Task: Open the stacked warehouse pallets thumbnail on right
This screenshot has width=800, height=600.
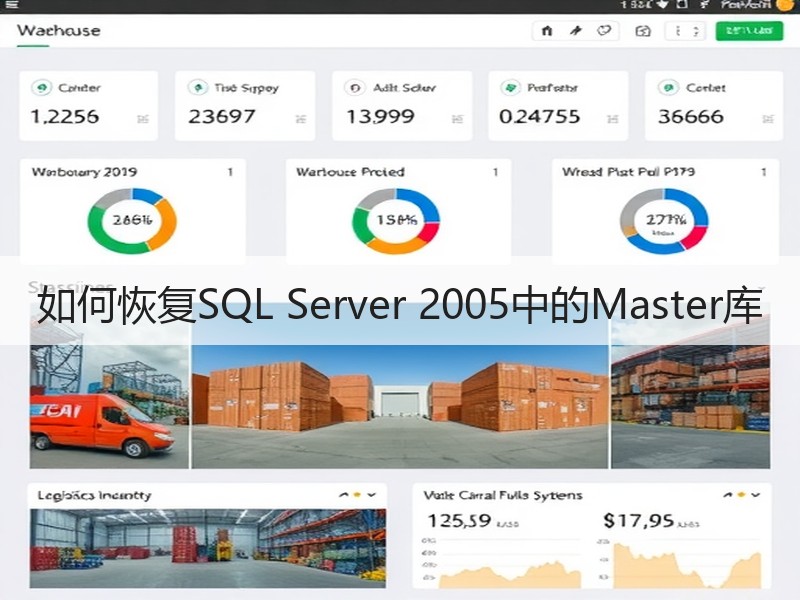Action: [x=691, y=392]
